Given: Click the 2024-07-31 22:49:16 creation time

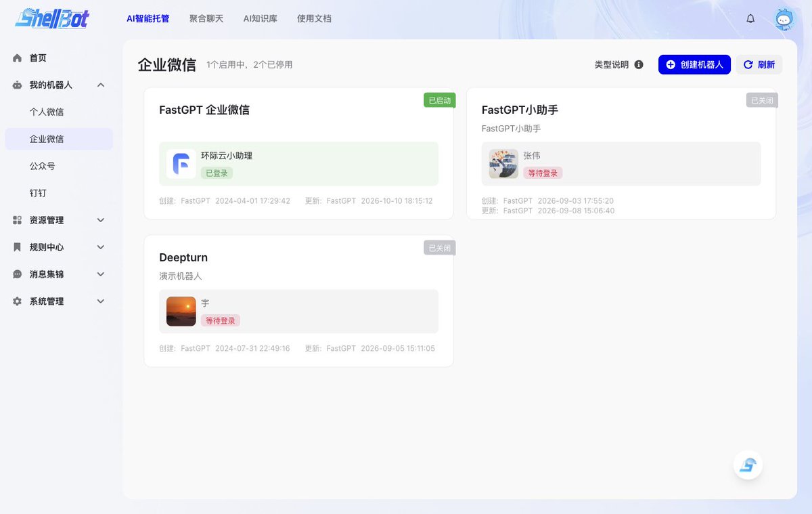Looking at the screenshot, I should click(x=252, y=349).
